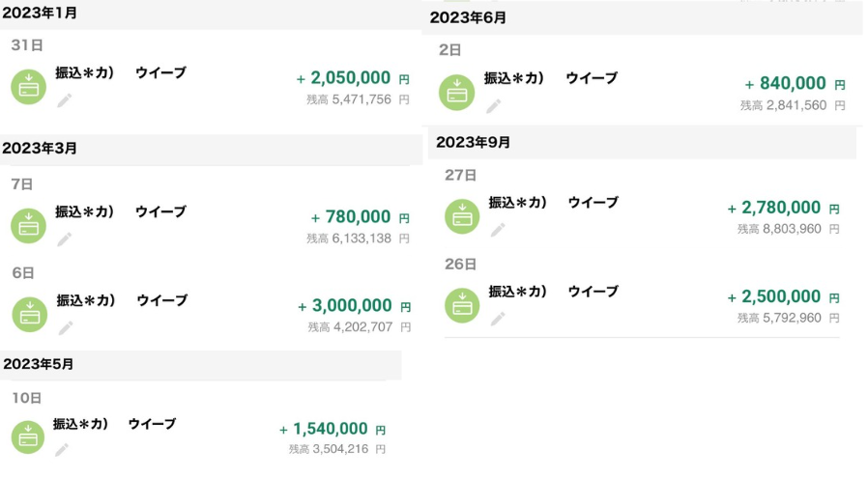Select the +840,000 yen transaction amount
The image size is (868, 477).
click(786, 84)
